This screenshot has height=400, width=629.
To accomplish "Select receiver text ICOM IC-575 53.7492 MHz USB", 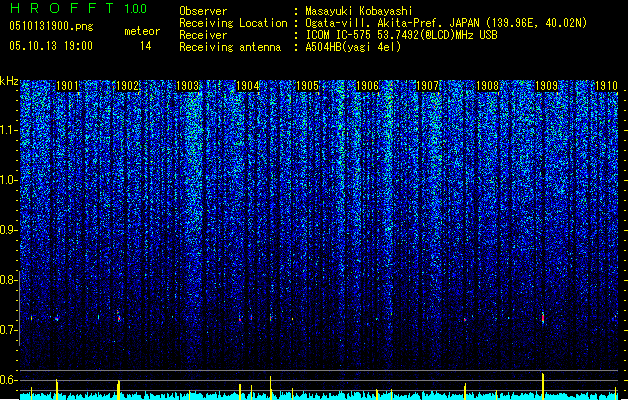I will pyautogui.click(x=402, y=35).
